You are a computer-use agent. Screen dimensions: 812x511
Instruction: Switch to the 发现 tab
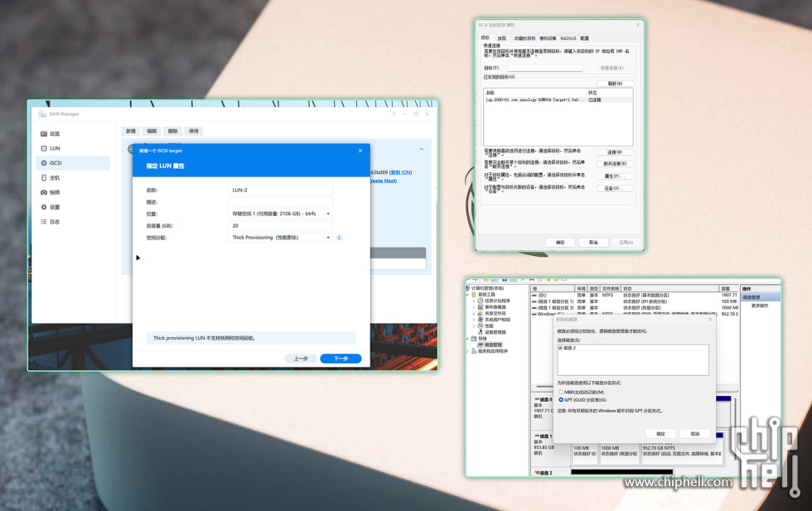(501, 38)
